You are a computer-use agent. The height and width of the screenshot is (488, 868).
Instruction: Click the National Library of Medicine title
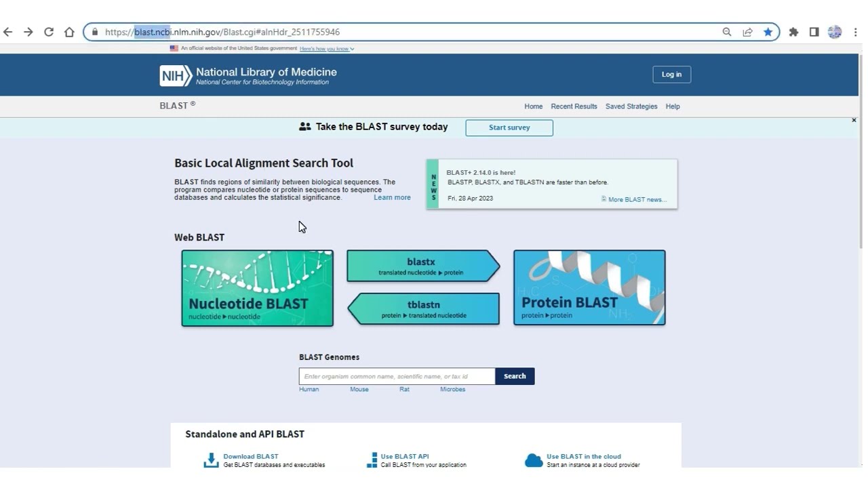(267, 72)
